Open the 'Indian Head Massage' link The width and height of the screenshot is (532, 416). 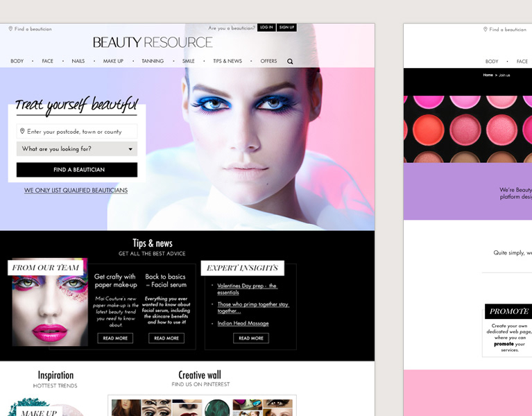pos(243,323)
